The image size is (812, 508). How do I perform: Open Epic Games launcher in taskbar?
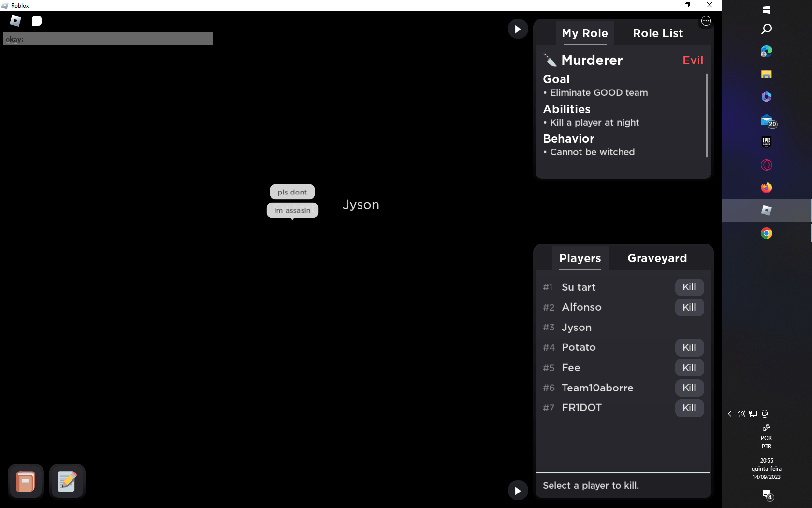click(766, 142)
